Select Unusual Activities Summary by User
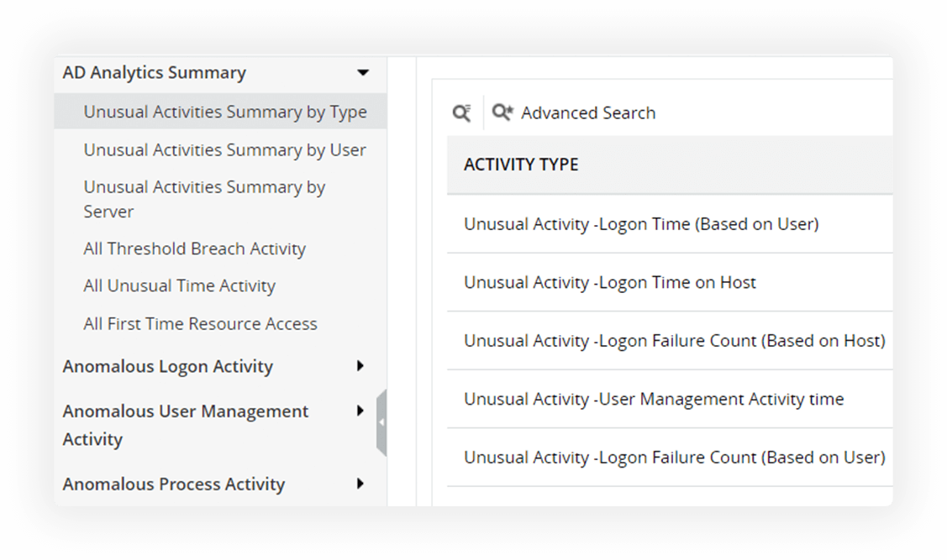Viewport: 947px width, 560px height. [x=224, y=149]
